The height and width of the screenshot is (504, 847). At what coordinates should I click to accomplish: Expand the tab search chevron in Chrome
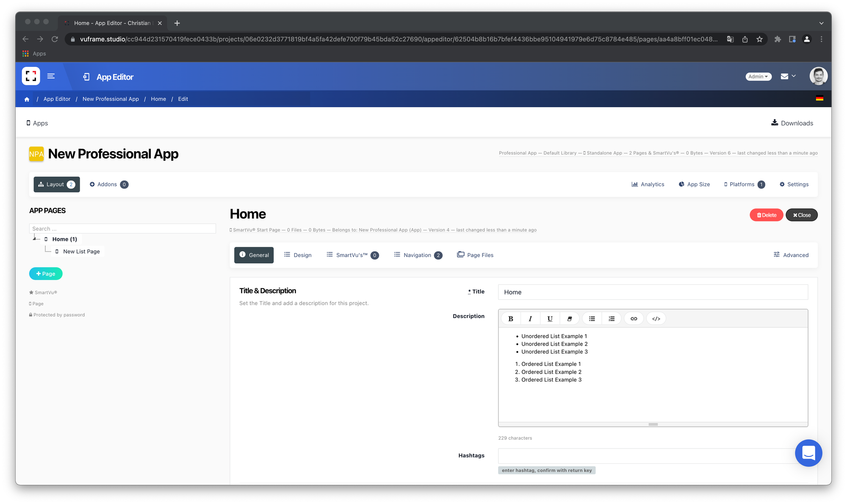coord(821,23)
